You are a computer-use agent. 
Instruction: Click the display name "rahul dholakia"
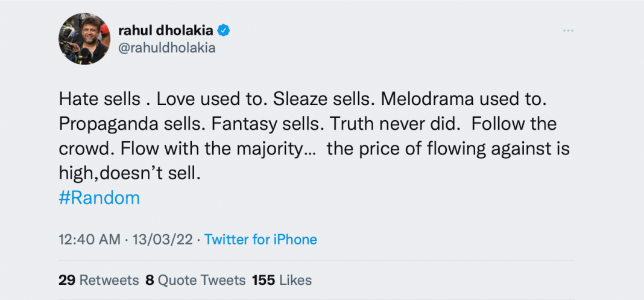click(x=166, y=30)
